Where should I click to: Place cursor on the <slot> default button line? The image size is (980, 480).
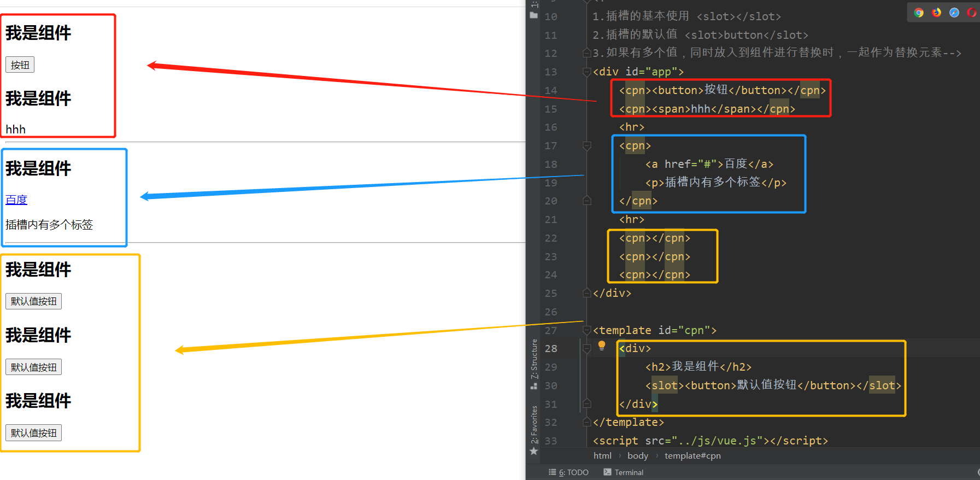(x=773, y=385)
